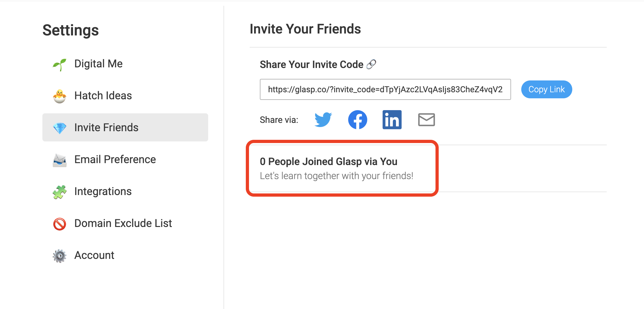
Task: Click the sprout icon beside Digital Me
Action: (60, 64)
